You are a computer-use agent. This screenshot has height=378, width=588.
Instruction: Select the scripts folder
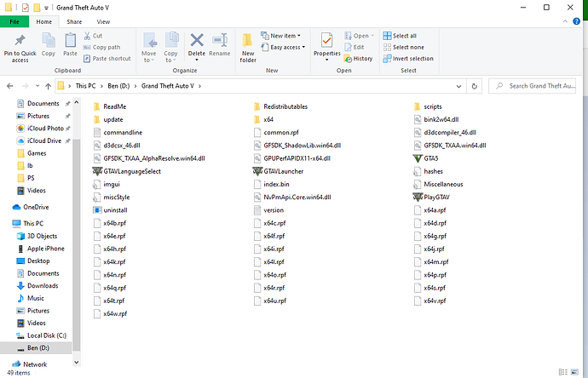[x=428, y=106]
